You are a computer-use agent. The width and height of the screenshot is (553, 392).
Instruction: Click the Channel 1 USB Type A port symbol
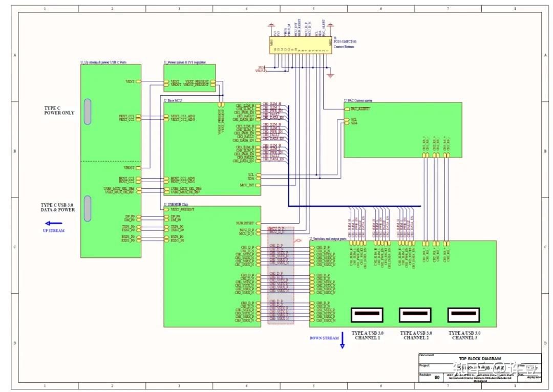click(x=367, y=315)
